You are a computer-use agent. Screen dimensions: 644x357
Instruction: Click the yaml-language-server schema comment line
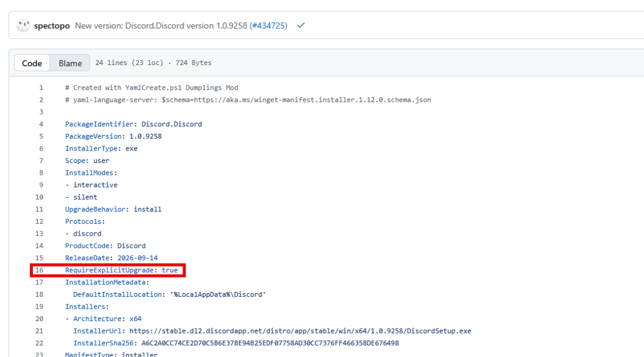[248, 100]
